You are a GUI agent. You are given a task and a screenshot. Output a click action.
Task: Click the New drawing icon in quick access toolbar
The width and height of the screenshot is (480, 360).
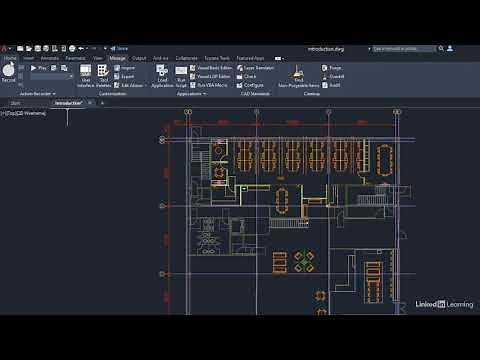(20, 49)
